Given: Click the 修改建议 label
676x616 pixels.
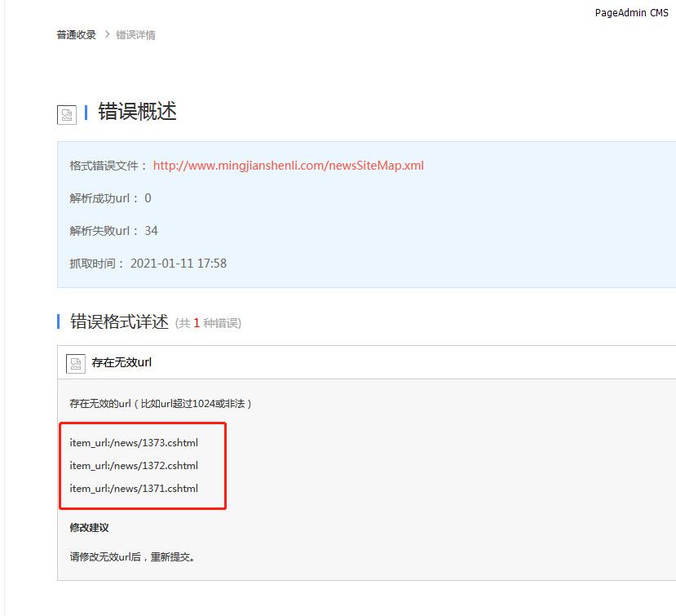Looking at the screenshot, I should click(89, 528).
